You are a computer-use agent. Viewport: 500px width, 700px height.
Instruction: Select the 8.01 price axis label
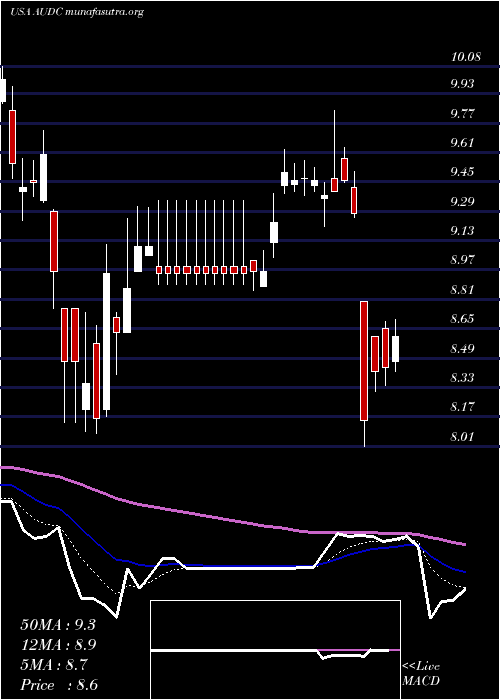click(463, 437)
